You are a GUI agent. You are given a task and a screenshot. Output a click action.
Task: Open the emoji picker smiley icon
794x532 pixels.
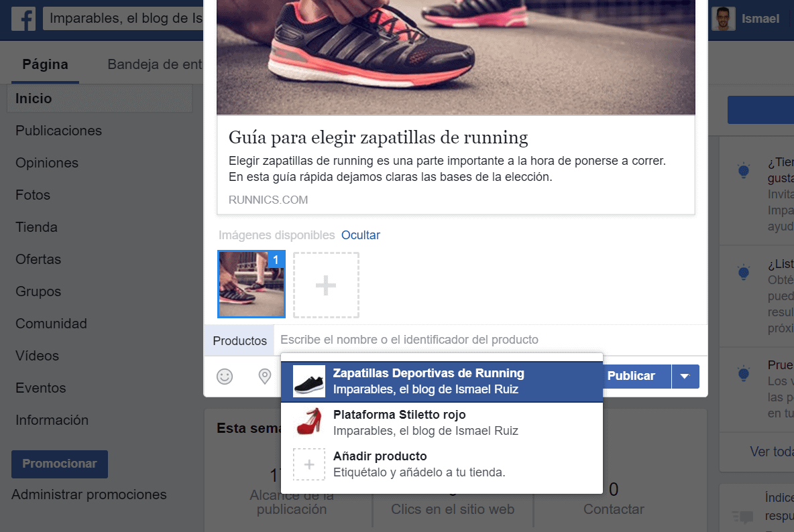click(x=225, y=377)
